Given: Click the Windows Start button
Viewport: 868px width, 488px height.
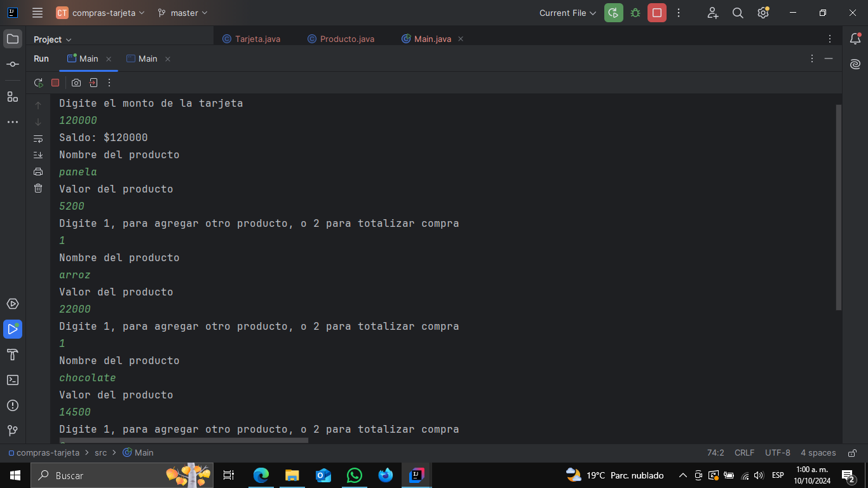Looking at the screenshot, I should (15, 475).
